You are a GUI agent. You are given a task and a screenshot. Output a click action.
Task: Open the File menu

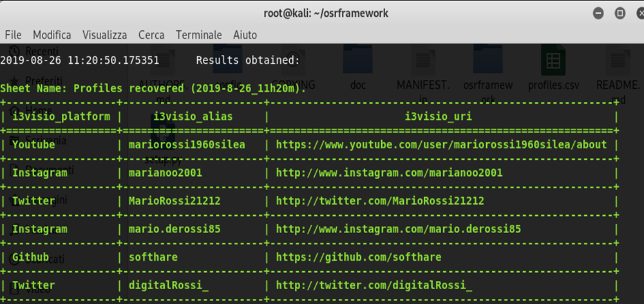coord(13,35)
